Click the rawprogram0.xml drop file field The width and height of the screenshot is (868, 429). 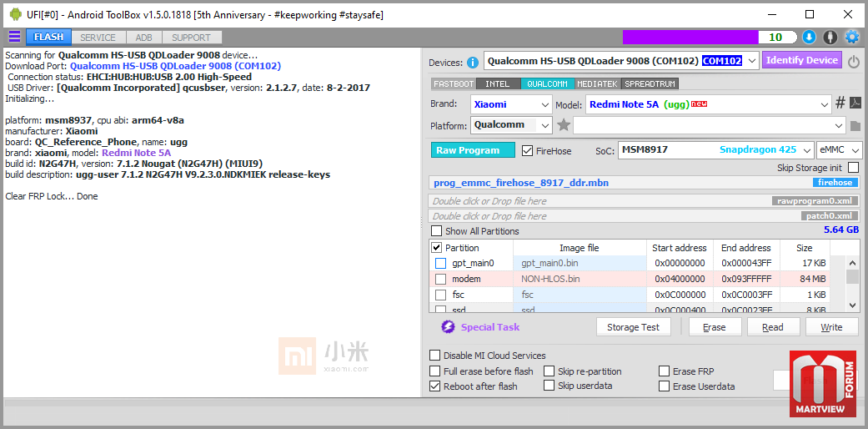[x=645, y=200]
